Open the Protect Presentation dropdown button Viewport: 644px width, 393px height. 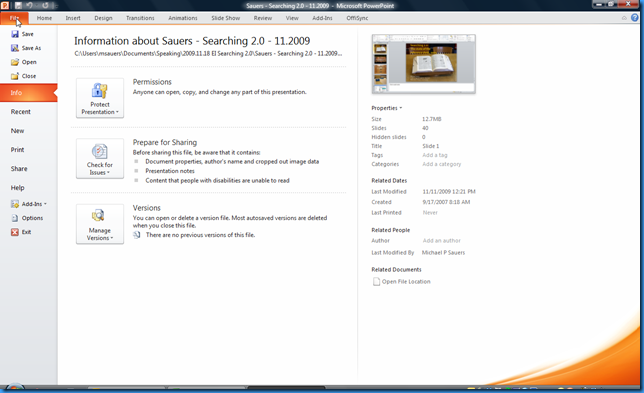[100, 98]
